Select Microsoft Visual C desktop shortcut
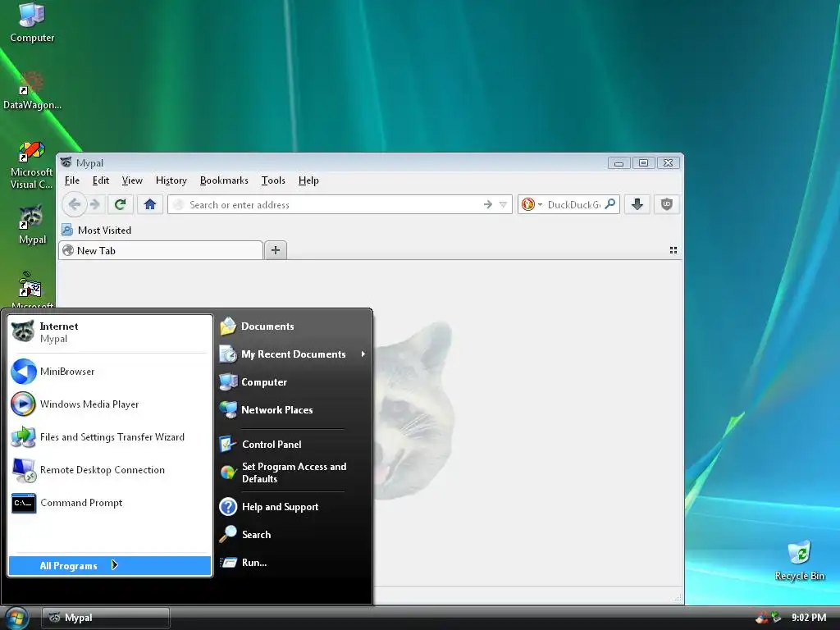The image size is (840, 630). 32,166
